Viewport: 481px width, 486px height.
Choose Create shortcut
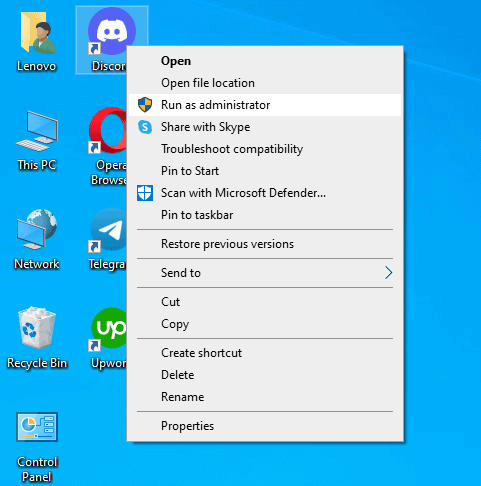(265, 353)
